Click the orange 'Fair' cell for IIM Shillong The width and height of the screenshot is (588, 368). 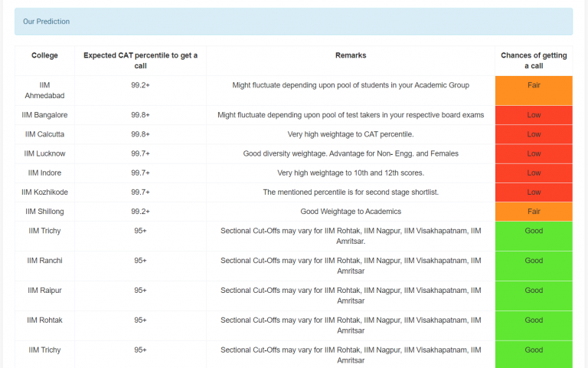coord(534,212)
